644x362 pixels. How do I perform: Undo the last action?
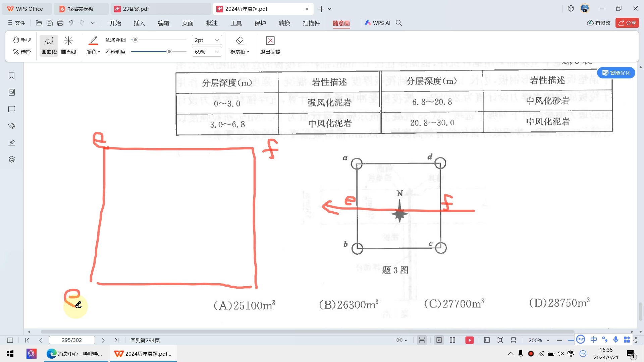click(x=71, y=23)
